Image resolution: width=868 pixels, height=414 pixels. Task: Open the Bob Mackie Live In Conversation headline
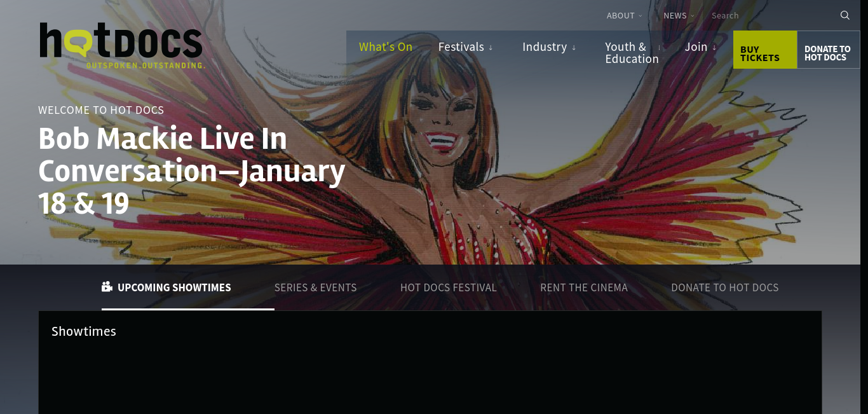tap(192, 170)
